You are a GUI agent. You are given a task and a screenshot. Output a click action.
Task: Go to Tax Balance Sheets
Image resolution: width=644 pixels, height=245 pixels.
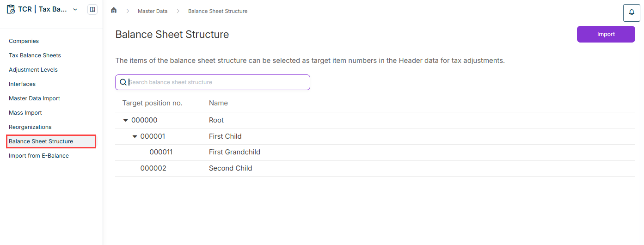(x=35, y=55)
